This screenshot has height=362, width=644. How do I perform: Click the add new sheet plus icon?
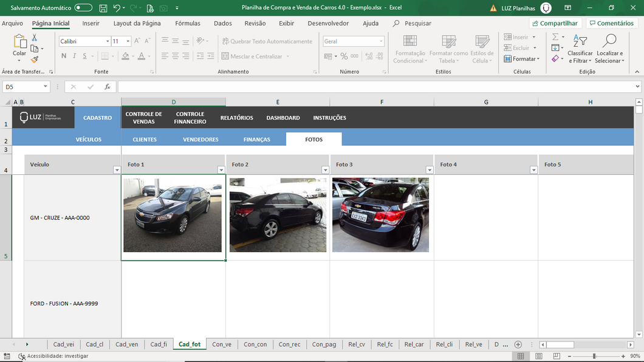coord(518,344)
